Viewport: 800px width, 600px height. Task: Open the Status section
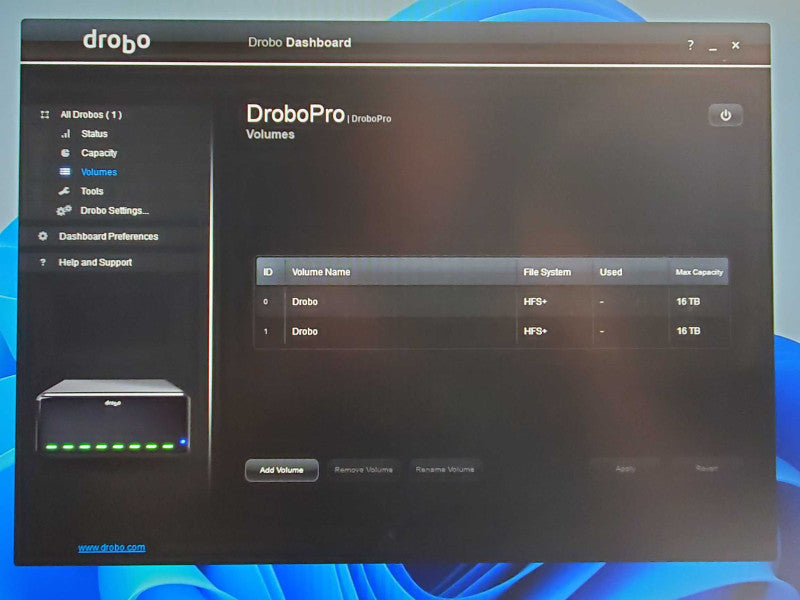click(x=94, y=134)
